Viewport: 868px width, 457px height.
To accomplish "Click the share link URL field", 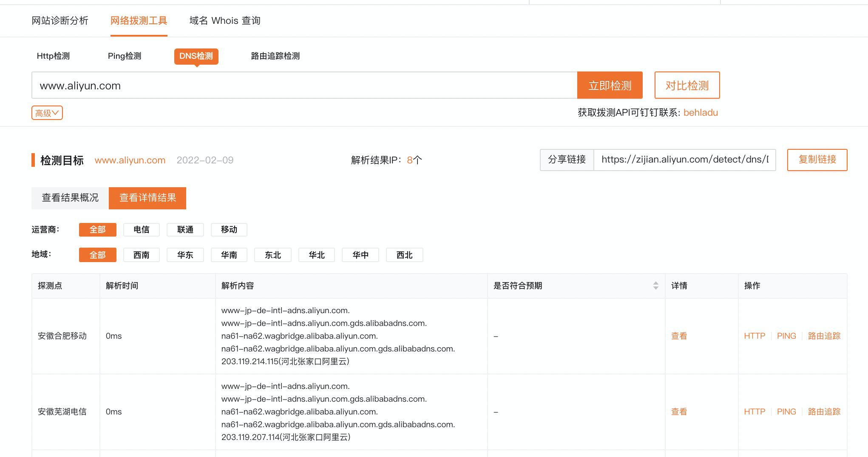I will point(684,160).
